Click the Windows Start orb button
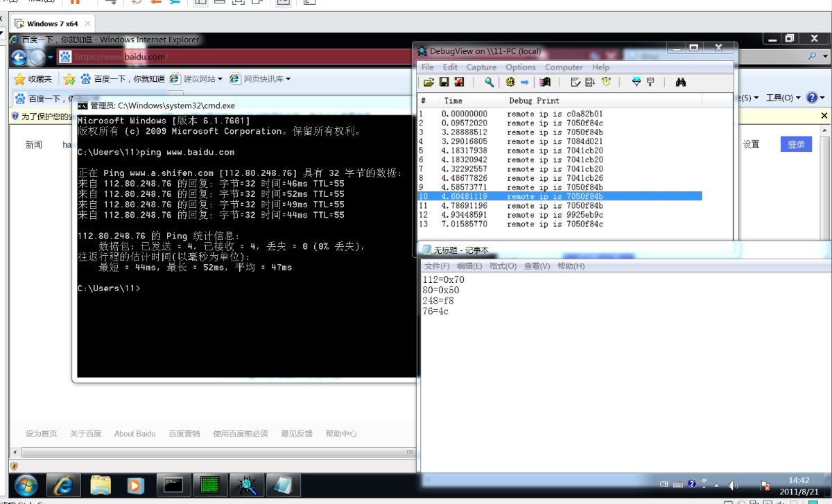 [26, 485]
